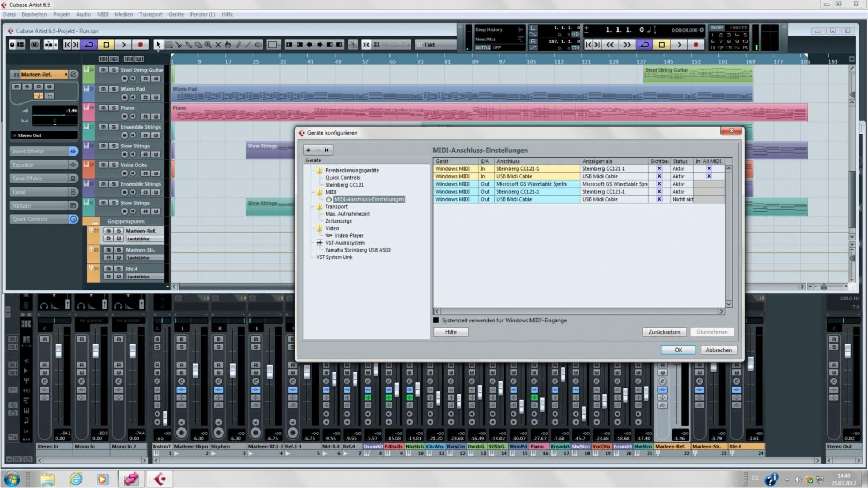Select the Zoom magnifier tool in toolbar
This screenshot has width=868, height=488.
pos(208,45)
